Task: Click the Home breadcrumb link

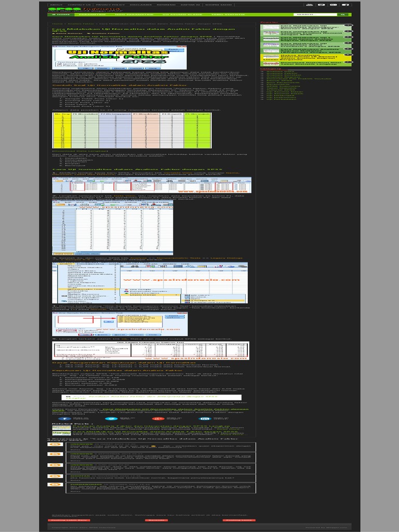Action: point(57,24)
